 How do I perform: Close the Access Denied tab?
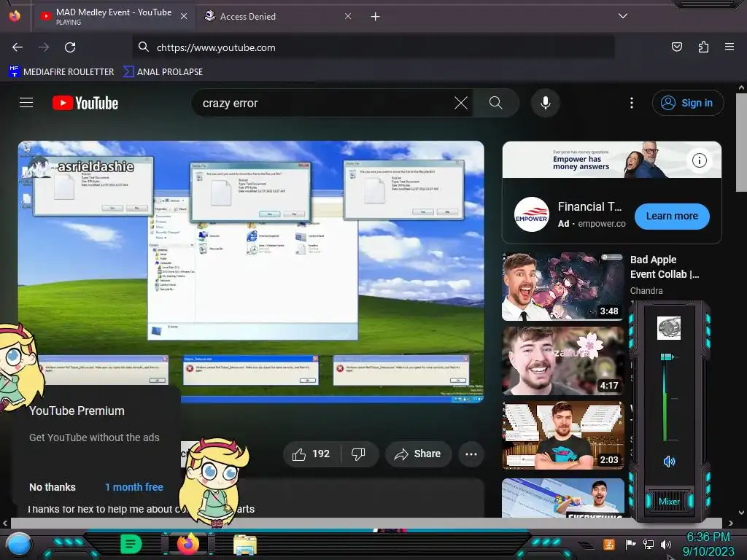pyautogui.click(x=348, y=16)
